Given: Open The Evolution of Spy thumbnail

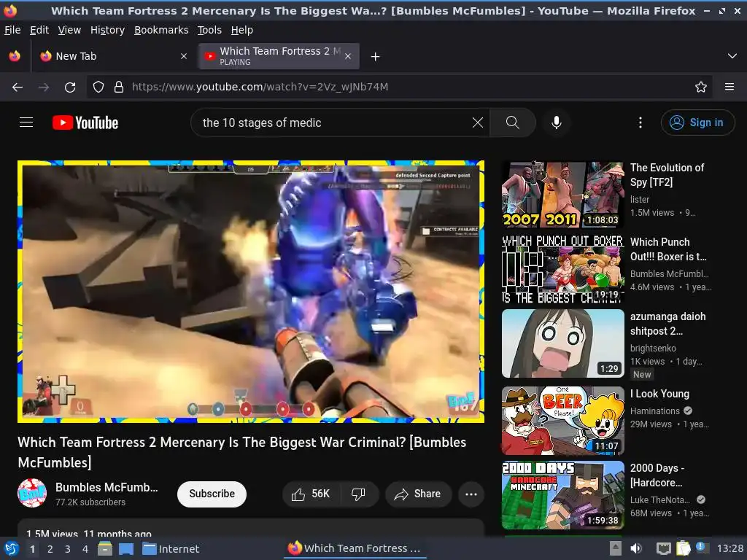Looking at the screenshot, I should (563, 194).
